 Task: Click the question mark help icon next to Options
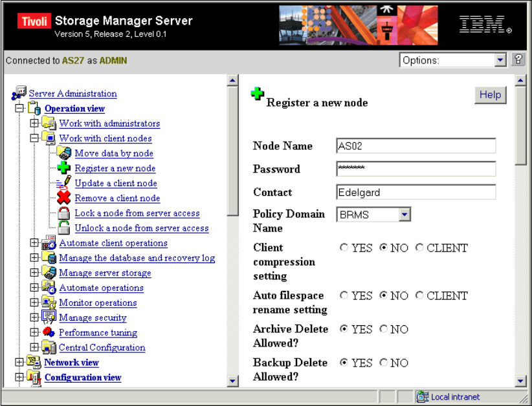(518, 59)
